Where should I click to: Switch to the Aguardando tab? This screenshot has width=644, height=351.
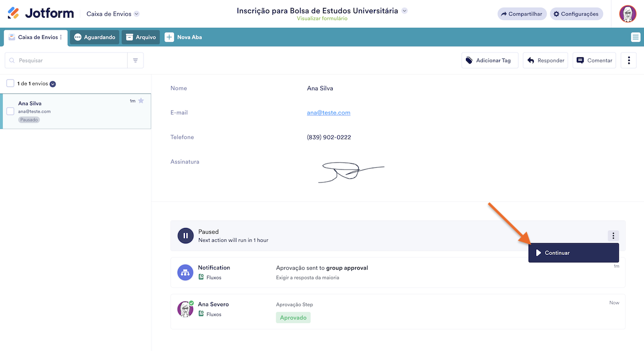click(x=95, y=37)
